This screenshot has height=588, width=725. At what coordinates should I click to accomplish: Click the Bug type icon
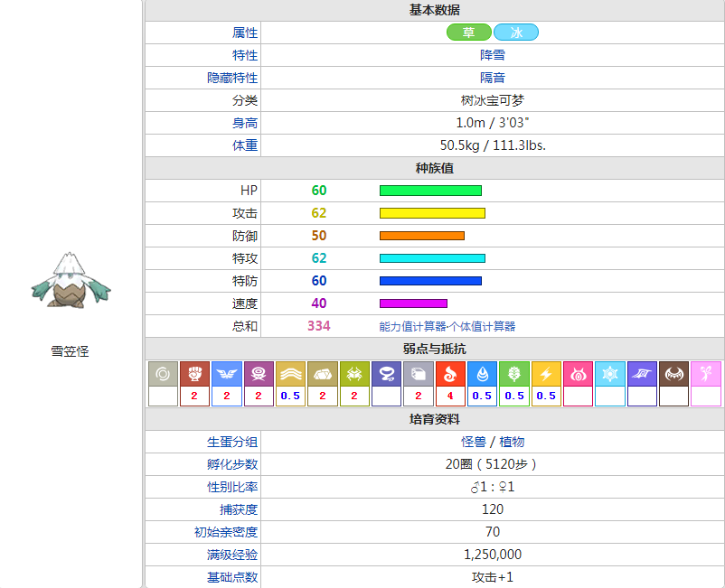click(x=354, y=374)
